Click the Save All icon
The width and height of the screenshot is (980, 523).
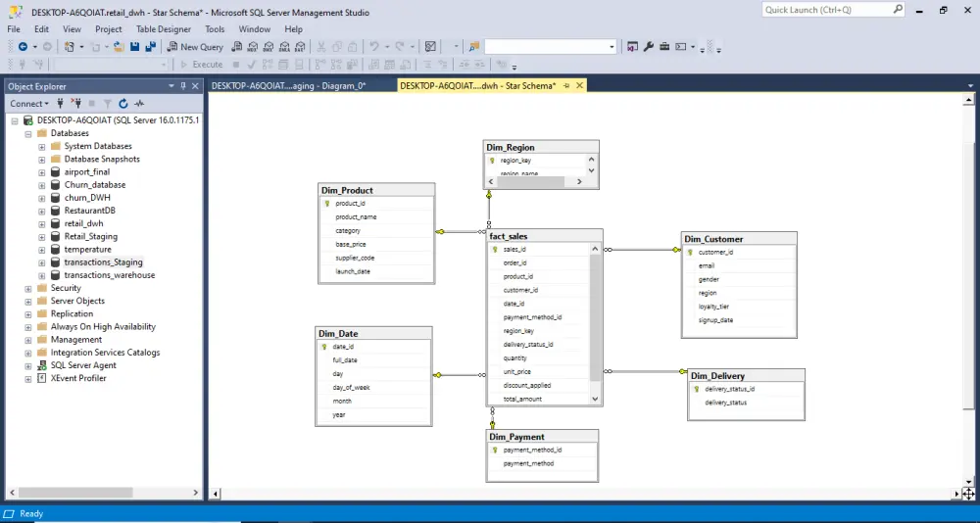[150, 47]
